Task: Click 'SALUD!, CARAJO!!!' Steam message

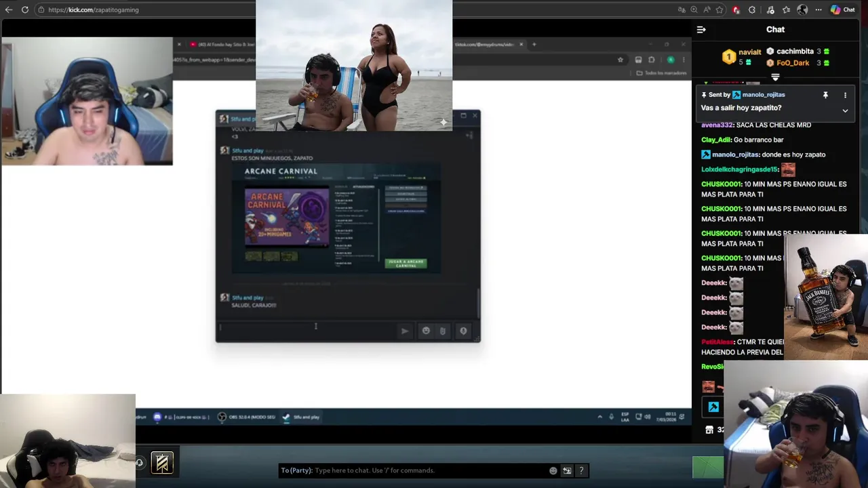Action: (254, 305)
